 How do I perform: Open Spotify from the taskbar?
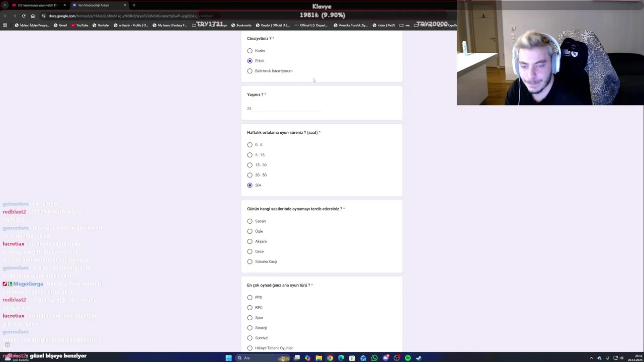tap(408, 358)
